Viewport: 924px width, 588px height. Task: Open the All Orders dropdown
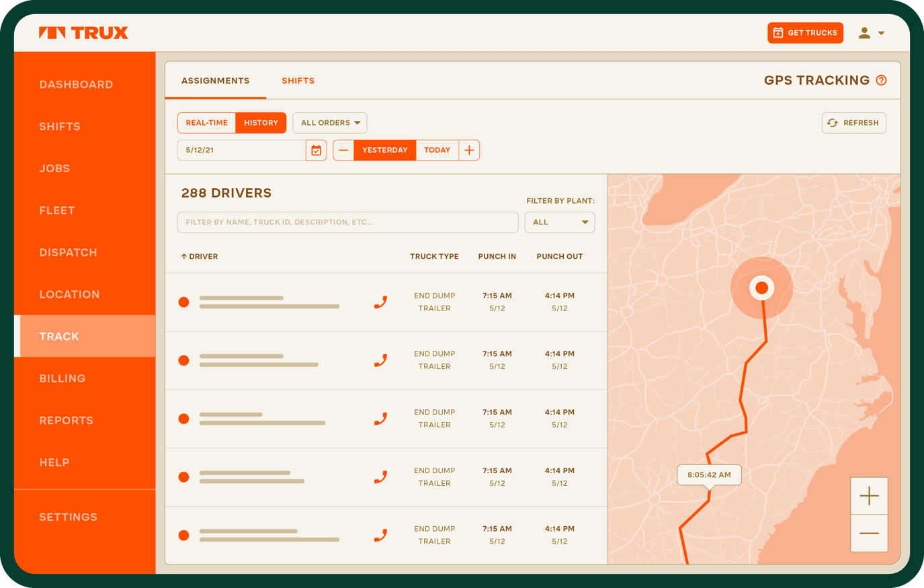(x=329, y=122)
